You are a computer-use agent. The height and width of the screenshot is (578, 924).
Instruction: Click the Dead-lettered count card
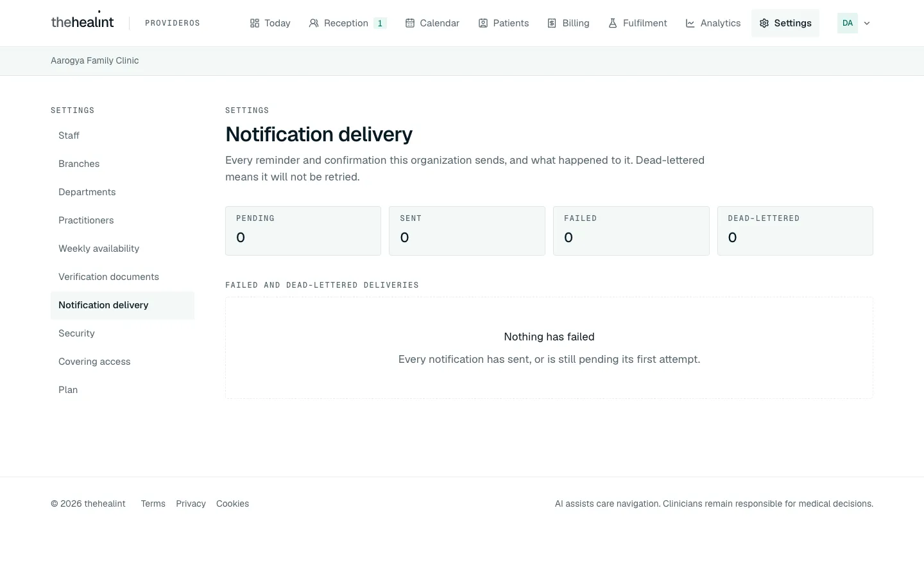(795, 231)
